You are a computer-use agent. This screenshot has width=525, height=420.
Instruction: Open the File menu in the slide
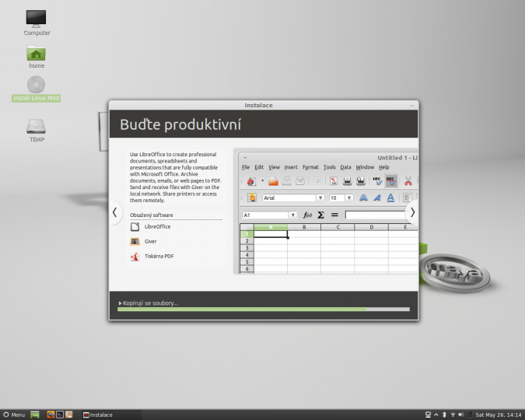click(246, 167)
